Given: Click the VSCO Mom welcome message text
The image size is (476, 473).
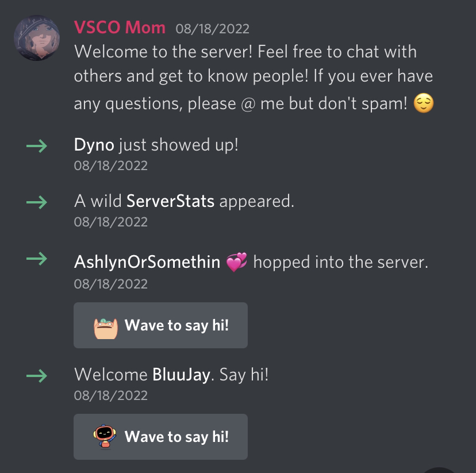Looking at the screenshot, I should (x=254, y=78).
